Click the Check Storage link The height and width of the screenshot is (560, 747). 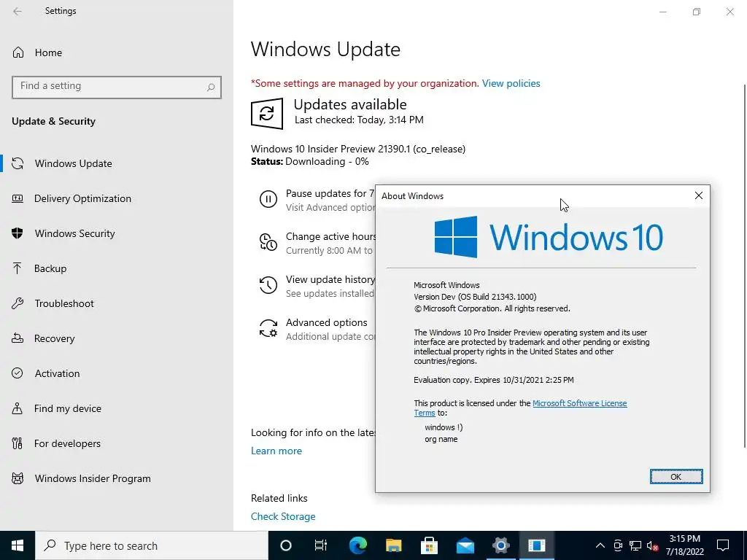click(x=283, y=517)
